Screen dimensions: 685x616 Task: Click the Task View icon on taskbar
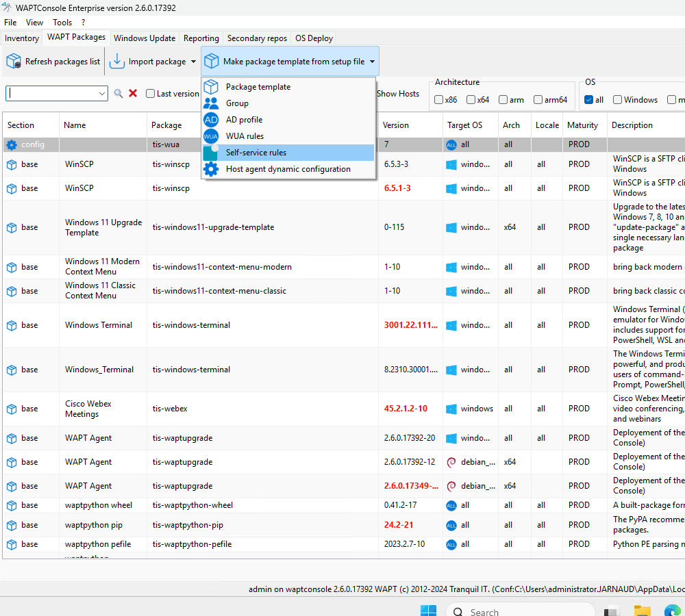point(612,611)
